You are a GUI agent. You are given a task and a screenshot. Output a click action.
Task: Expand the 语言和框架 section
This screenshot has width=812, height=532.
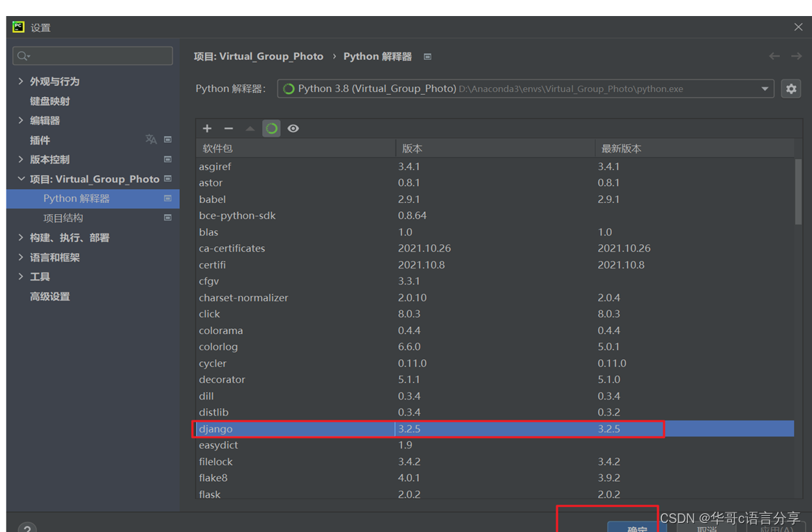point(21,257)
